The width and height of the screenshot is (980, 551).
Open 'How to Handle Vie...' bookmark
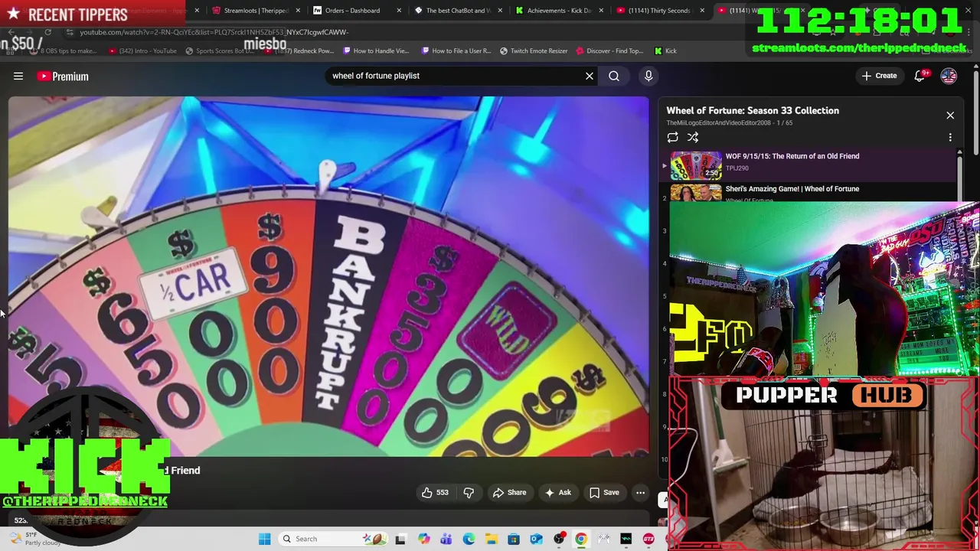376,51
